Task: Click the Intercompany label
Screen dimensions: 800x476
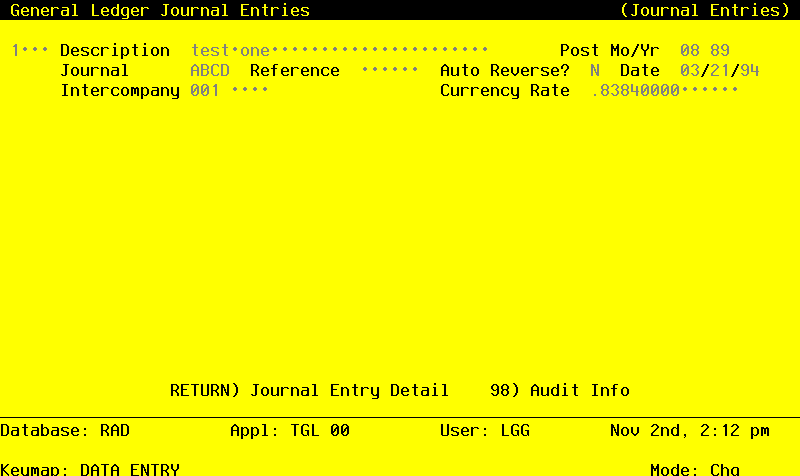Action: [x=120, y=91]
